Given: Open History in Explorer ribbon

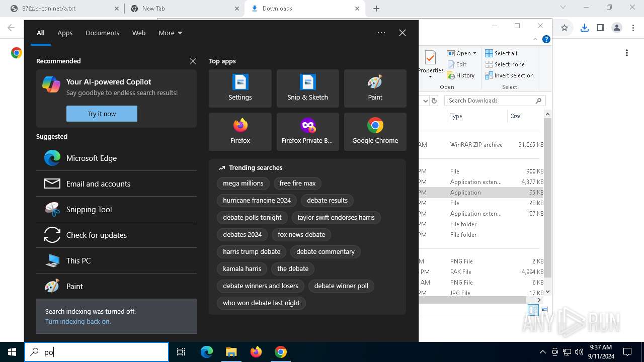Looking at the screenshot, I should point(460,75).
